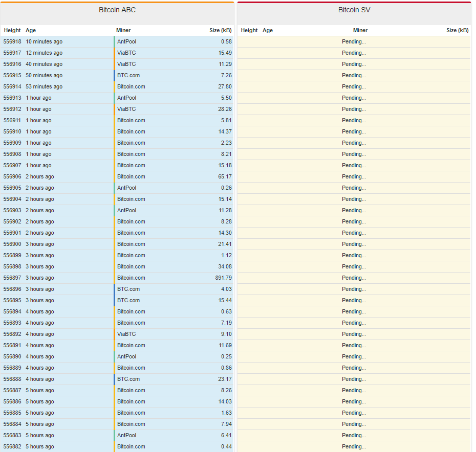
Task: Click the Miner column header in Bitcoin SV
Action: [x=360, y=30]
